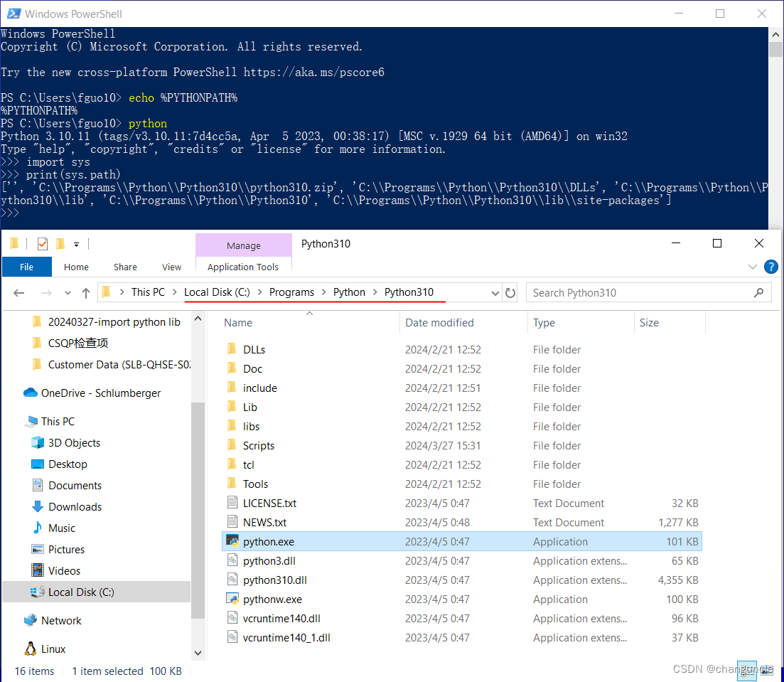Open Linux in navigation pane
The image size is (784, 682).
point(53,649)
